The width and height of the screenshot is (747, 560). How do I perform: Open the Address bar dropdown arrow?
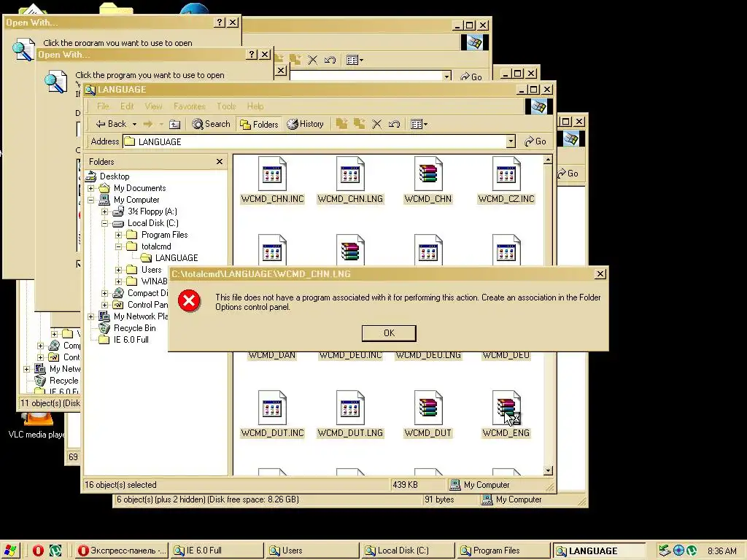(x=511, y=141)
